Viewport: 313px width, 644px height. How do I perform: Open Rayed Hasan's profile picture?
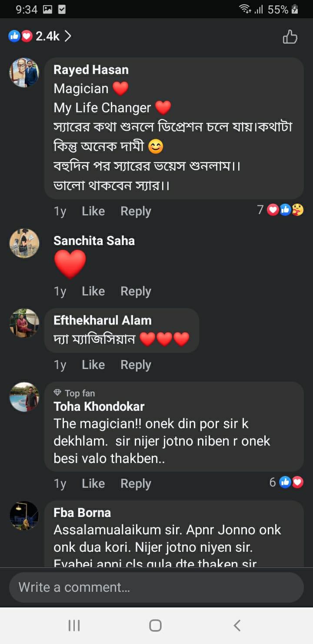tap(24, 73)
